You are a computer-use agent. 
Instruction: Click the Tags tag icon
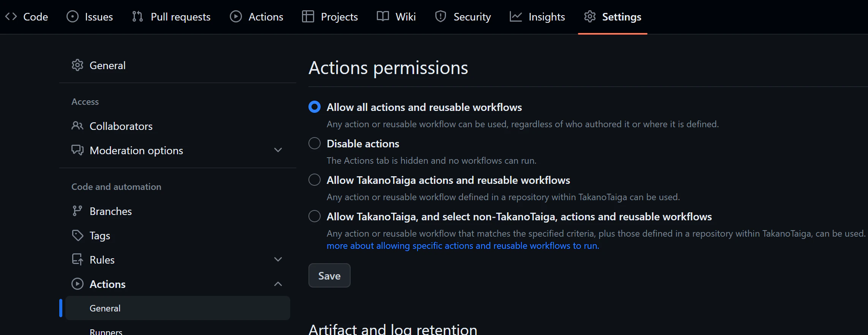click(77, 235)
